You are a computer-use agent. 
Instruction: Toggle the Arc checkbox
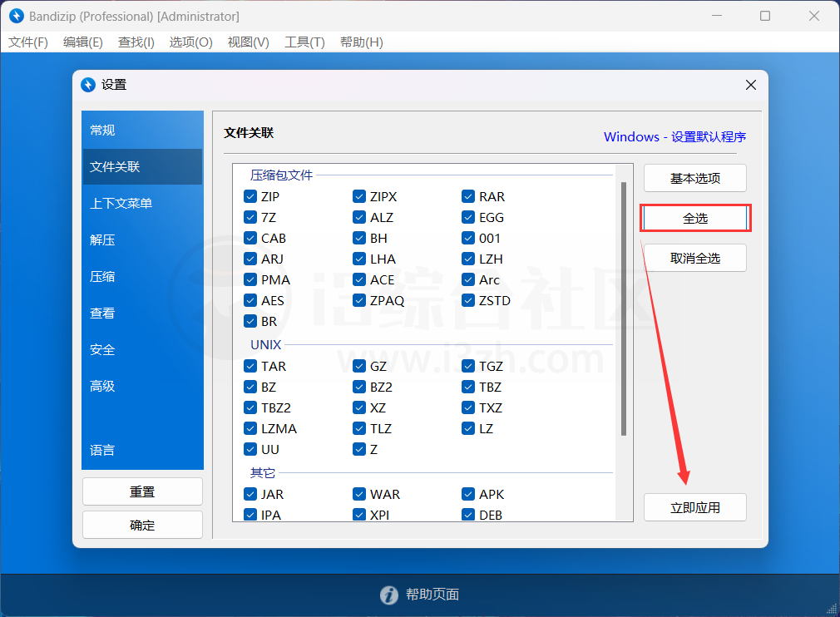pyautogui.click(x=468, y=279)
